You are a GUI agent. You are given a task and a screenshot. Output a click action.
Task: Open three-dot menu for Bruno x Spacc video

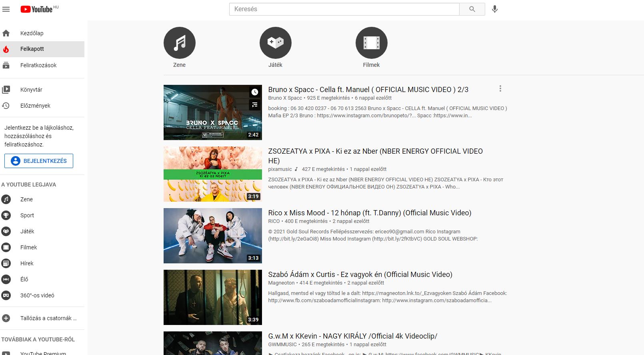tap(500, 89)
